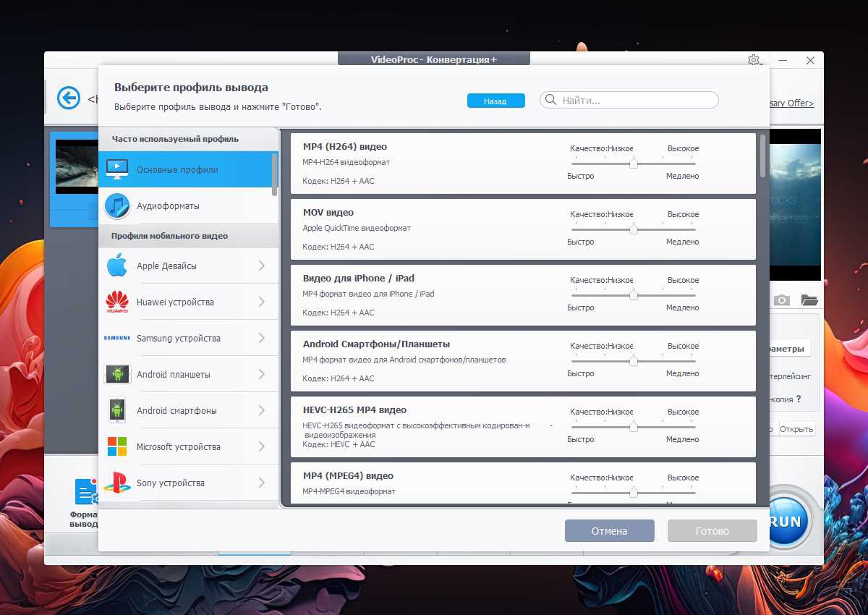The width and height of the screenshot is (868, 615).
Task: Click the back arrow circle icon
Action: (x=69, y=98)
